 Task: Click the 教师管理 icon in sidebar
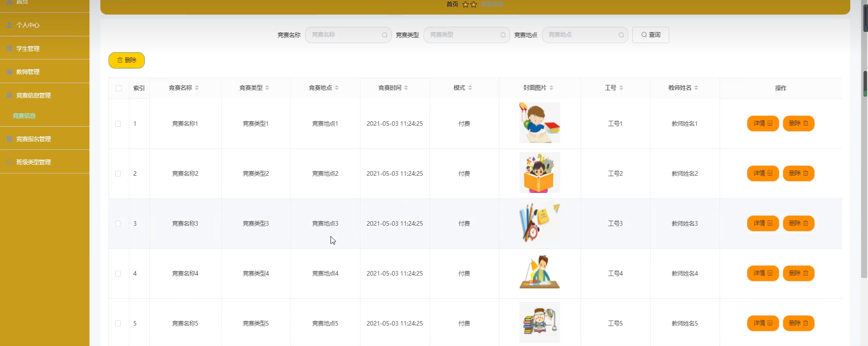coord(10,72)
